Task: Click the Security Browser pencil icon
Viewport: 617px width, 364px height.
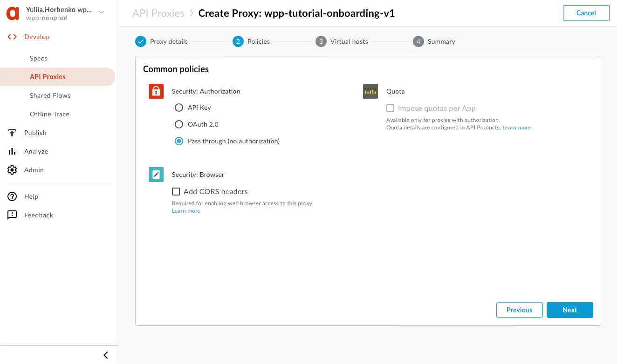Action: coord(156,175)
